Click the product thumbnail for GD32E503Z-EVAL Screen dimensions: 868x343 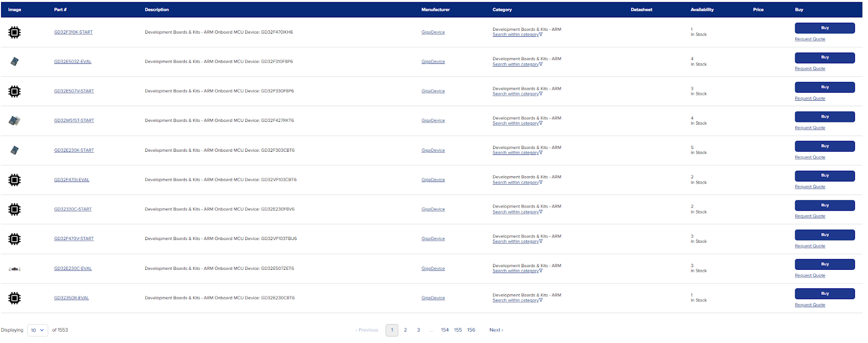tap(15, 62)
